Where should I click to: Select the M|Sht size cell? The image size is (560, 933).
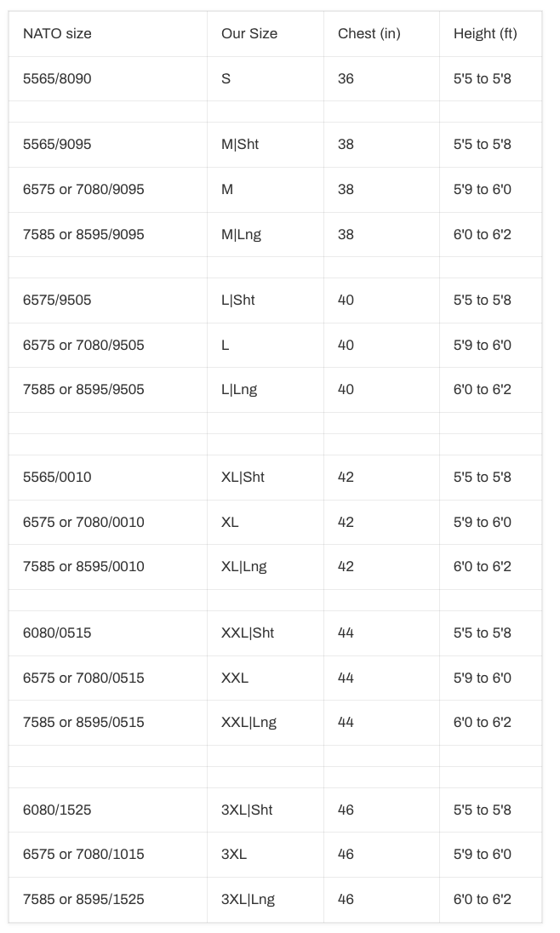click(240, 145)
